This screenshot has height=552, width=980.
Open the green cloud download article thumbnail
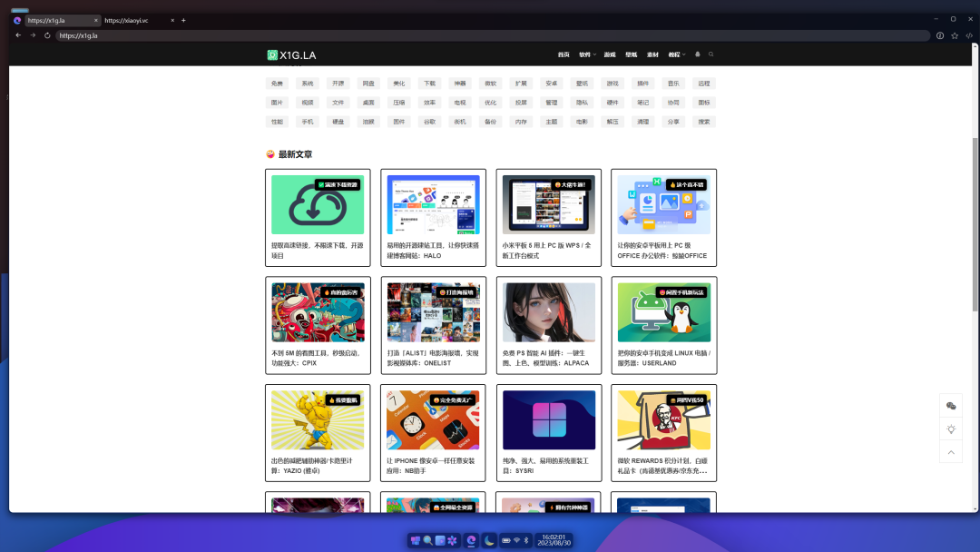coord(318,205)
